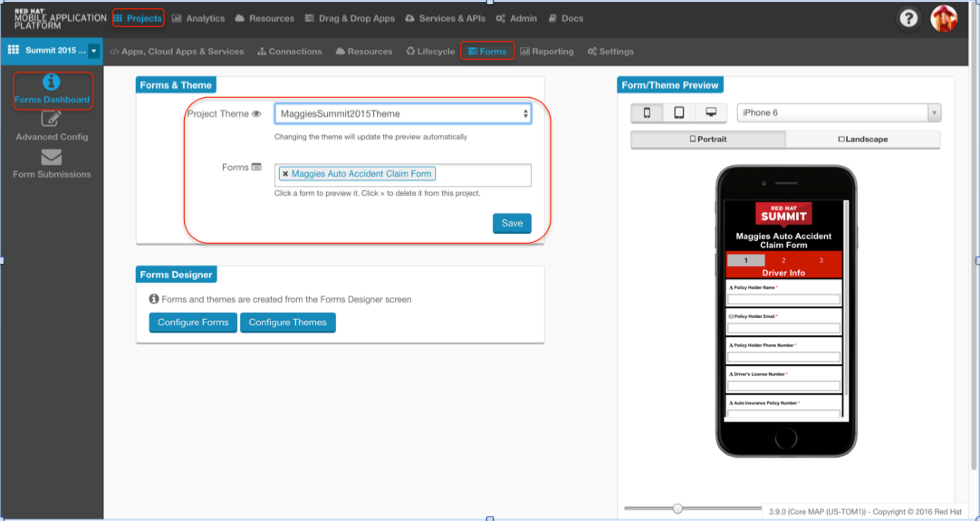Select Landscape orientation toggle
Viewport: 980px width, 521px height.
[x=863, y=139]
